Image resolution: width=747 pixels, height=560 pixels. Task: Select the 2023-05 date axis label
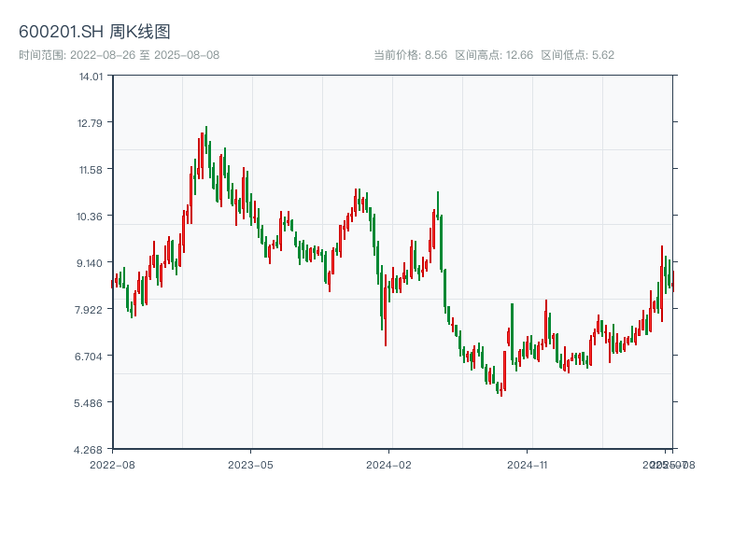tap(250, 464)
